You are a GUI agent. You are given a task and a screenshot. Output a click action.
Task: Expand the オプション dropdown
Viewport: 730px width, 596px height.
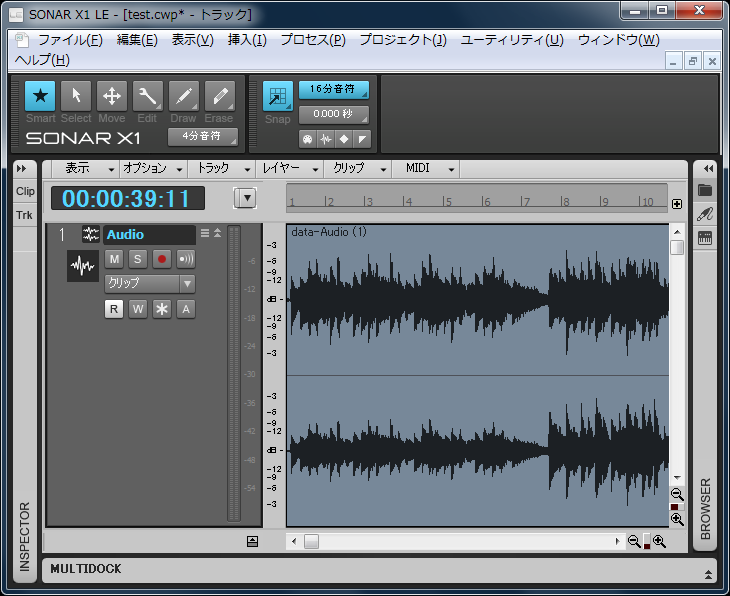(154, 169)
